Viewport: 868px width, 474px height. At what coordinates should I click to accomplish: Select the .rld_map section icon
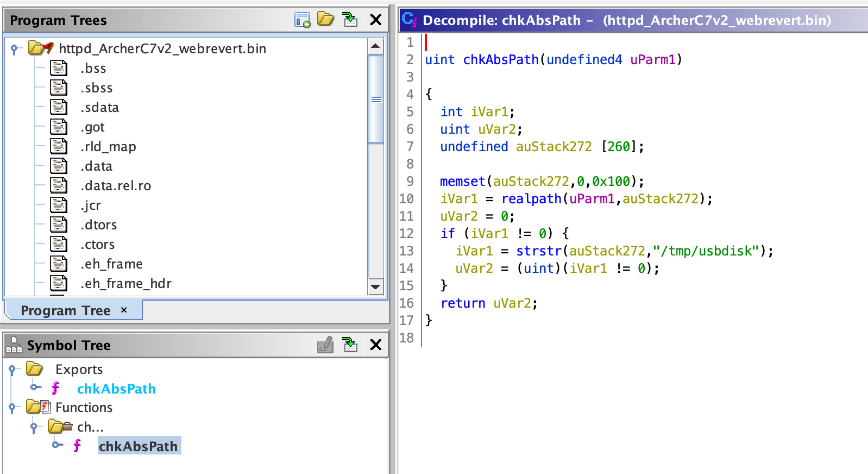(59, 146)
